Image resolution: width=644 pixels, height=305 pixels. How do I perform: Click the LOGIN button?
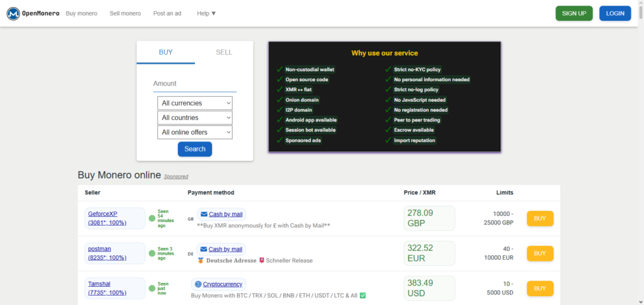pos(615,13)
